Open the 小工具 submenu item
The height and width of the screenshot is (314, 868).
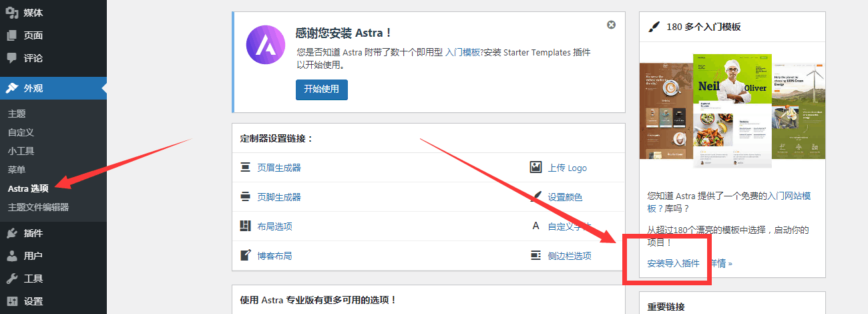coord(21,151)
